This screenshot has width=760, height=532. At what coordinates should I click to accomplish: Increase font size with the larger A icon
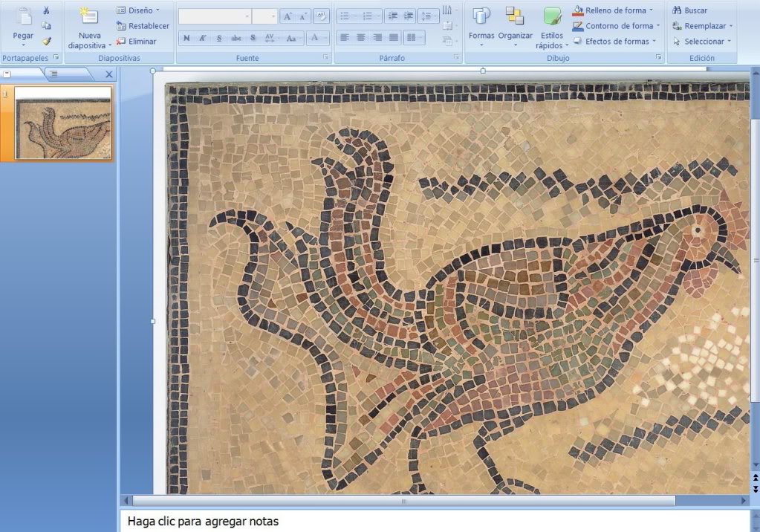[x=288, y=16]
